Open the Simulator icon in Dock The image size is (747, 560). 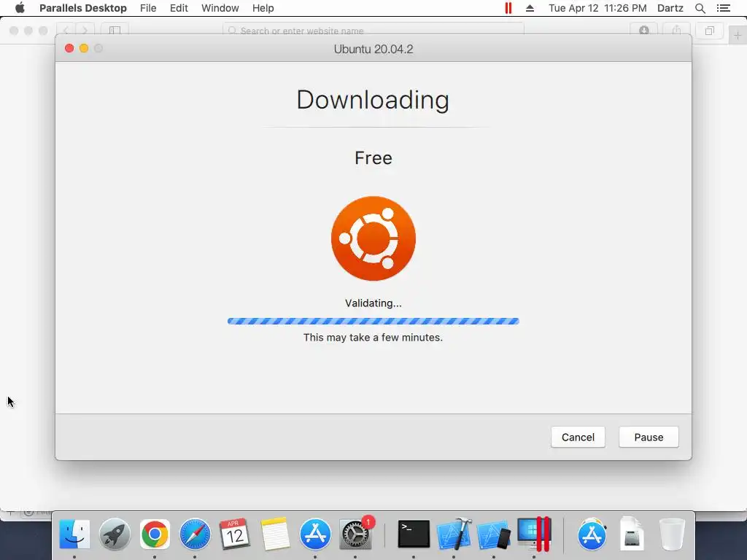[494, 534]
